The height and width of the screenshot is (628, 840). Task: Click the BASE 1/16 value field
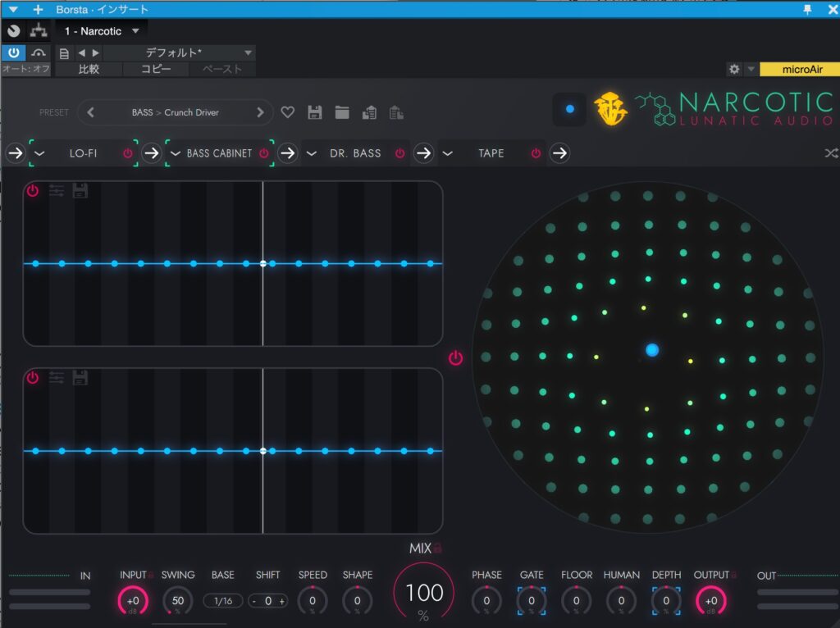(222, 601)
